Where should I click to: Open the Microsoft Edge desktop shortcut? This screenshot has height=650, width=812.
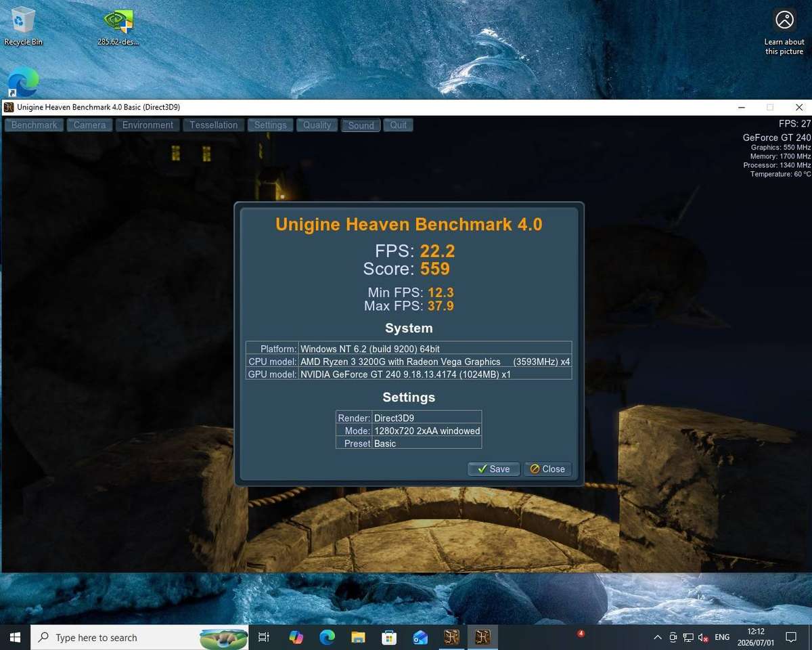point(23,83)
